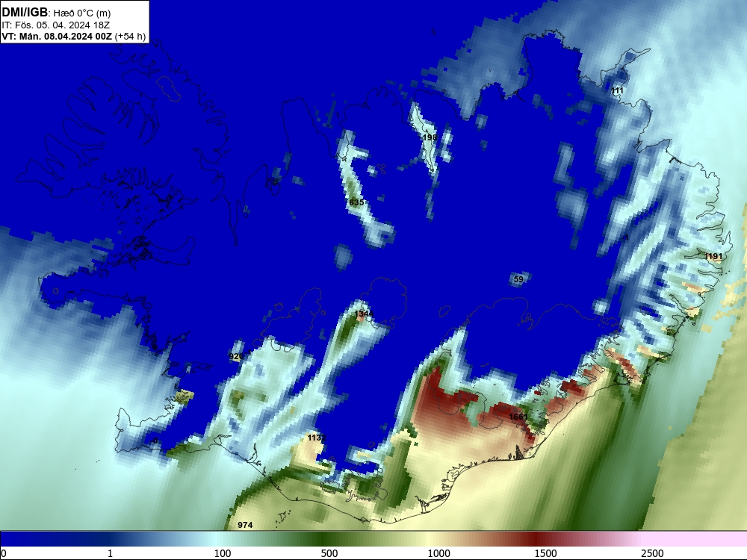The height and width of the screenshot is (560, 747).
Task: Click the legend label 500
Action: 329,553
